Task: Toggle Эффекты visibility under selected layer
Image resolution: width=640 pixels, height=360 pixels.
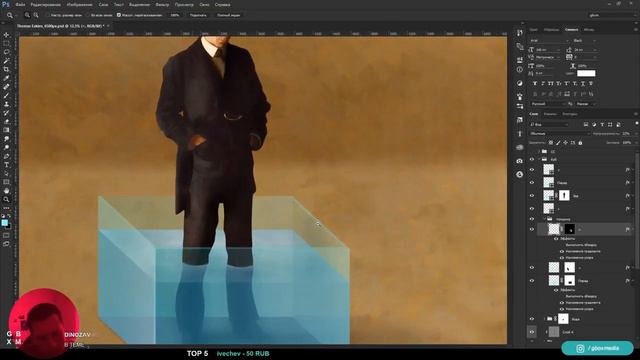Action: pyautogui.click(x=556, y=238)
